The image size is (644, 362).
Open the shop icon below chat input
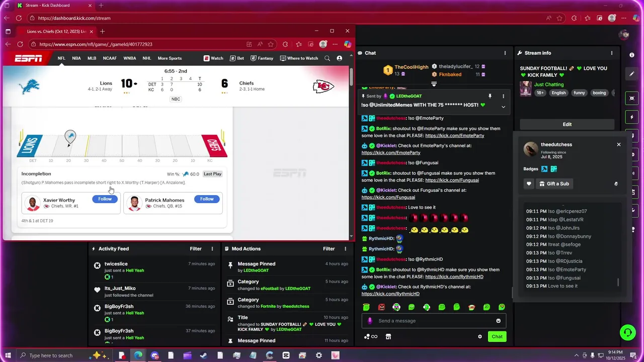click(x=388, y=337)
